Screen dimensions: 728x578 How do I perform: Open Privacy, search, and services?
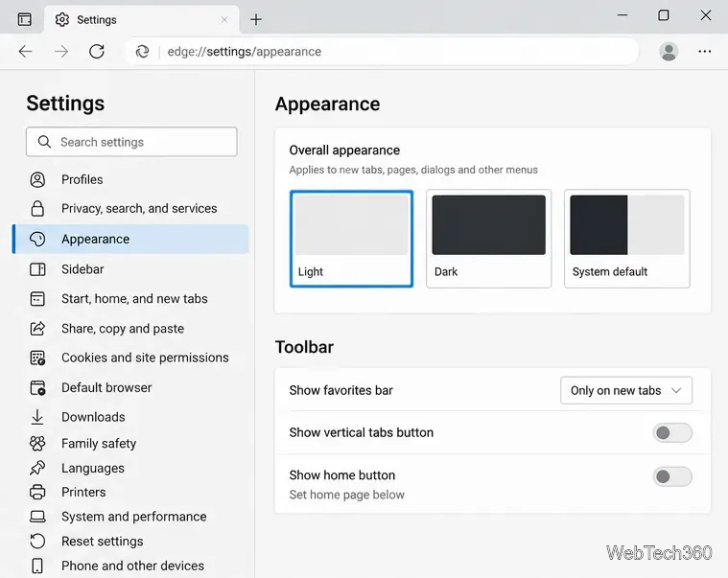(130, 209)
